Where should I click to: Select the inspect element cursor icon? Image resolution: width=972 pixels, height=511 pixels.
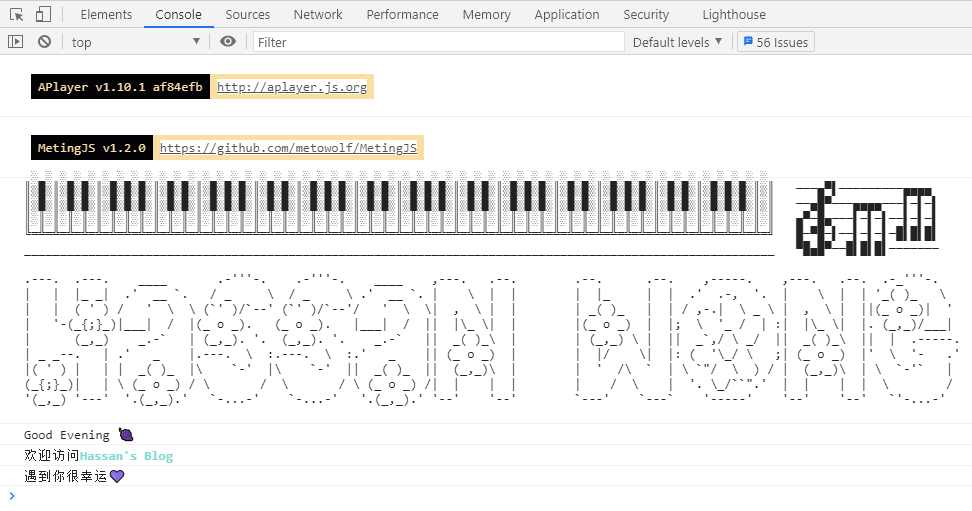[x=17, y=14]
